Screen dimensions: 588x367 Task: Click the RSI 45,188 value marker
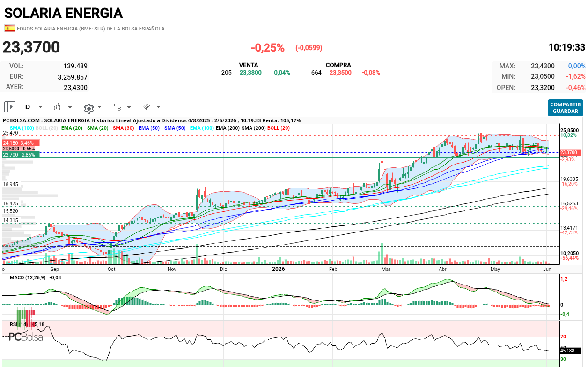(570, 351)
